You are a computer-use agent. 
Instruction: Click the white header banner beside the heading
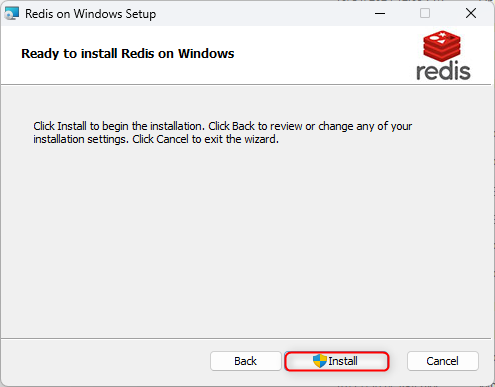click(320, 55)
